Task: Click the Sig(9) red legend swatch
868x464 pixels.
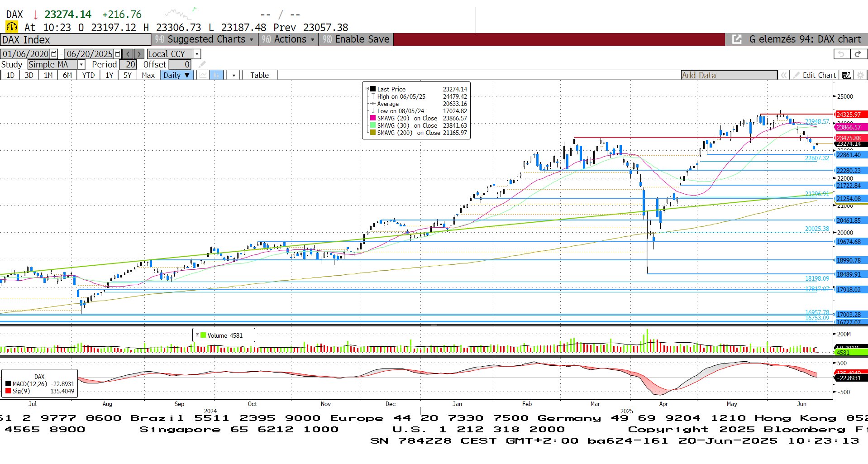Action: point(8,391)
